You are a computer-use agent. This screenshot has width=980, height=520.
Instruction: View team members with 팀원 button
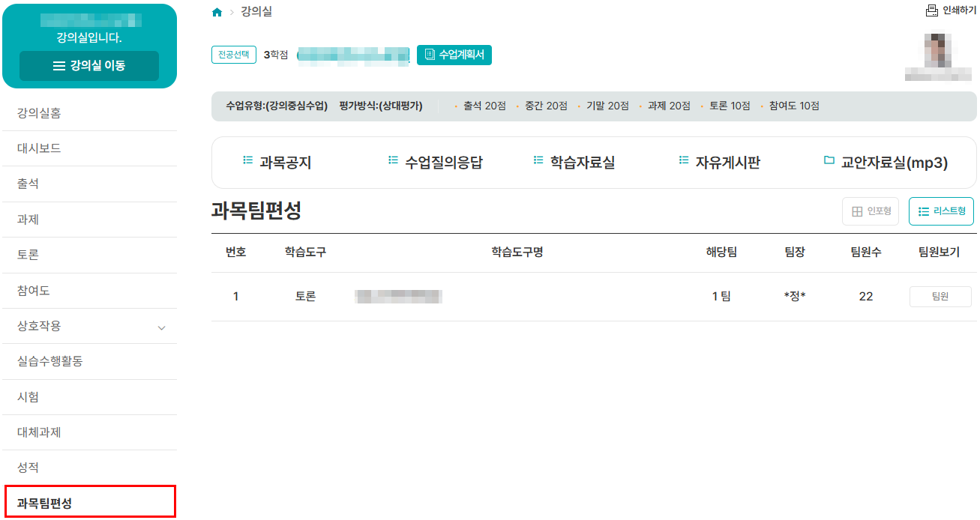coord(940,297)
